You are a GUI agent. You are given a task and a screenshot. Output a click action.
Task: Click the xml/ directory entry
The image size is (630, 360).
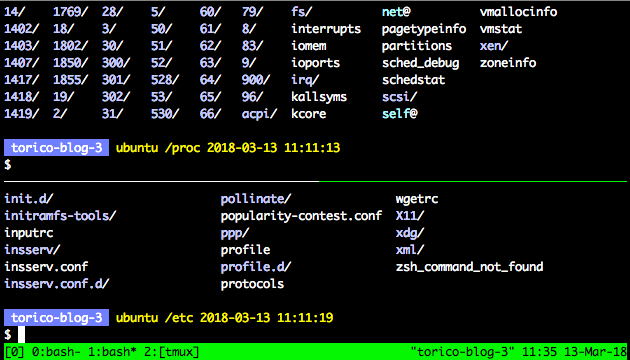(410, 250)
